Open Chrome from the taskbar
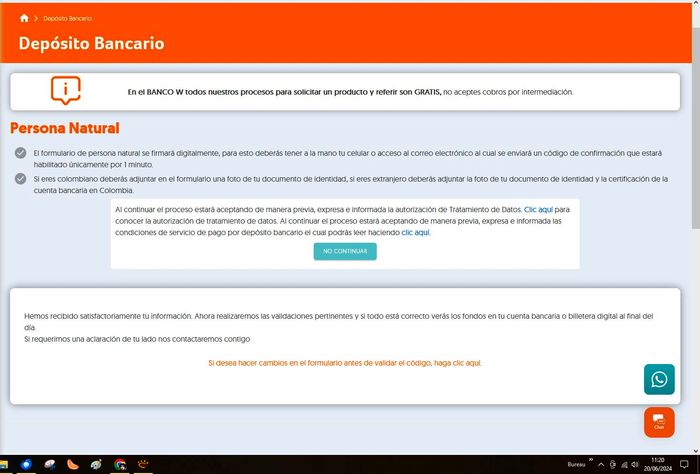This screenshot has width=700, height=474. click(x=120, y=464)
